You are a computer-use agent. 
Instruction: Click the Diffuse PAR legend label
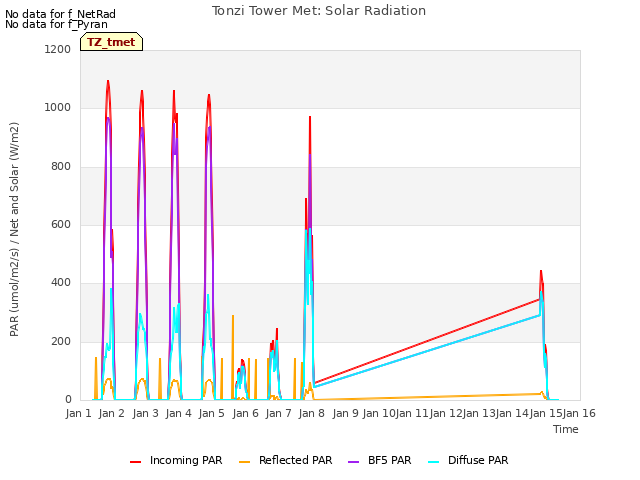click(x=478, y=460)
